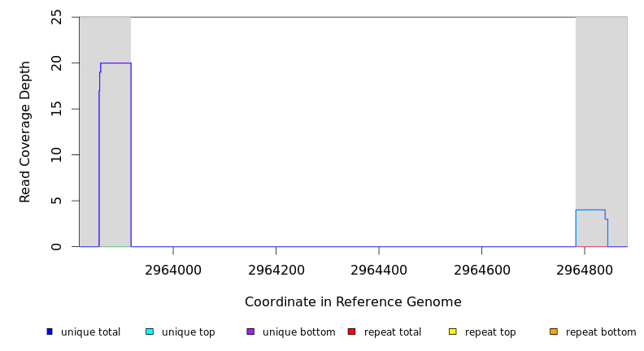This screenshot has height=351, width=644.
Task: Click the 2964800 x-axis tick label
Action: coord(585,270)
